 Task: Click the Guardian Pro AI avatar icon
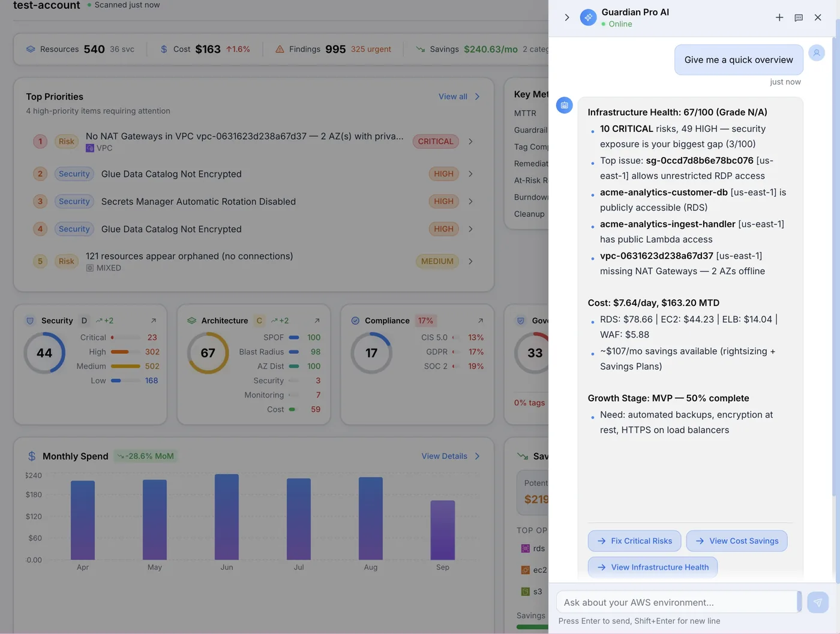[589, 17]
